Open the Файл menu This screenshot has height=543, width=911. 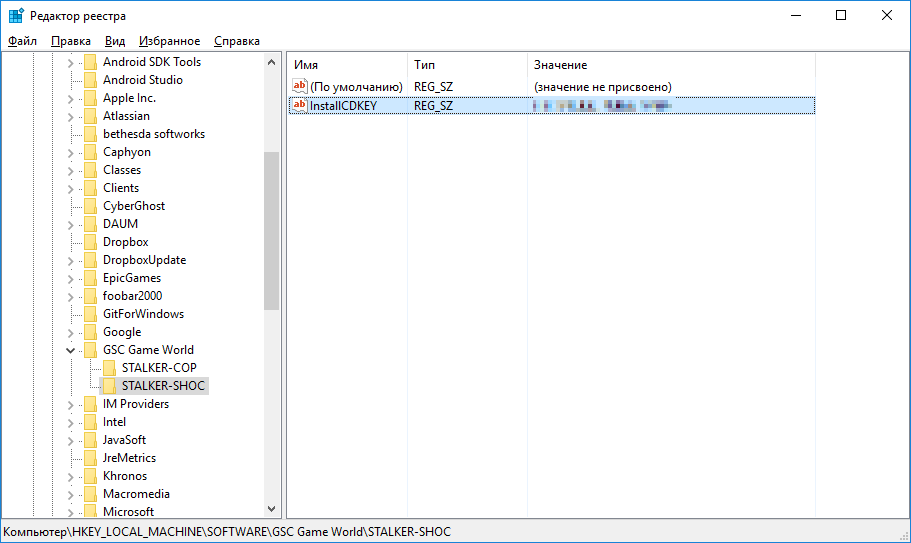[22, 41]
